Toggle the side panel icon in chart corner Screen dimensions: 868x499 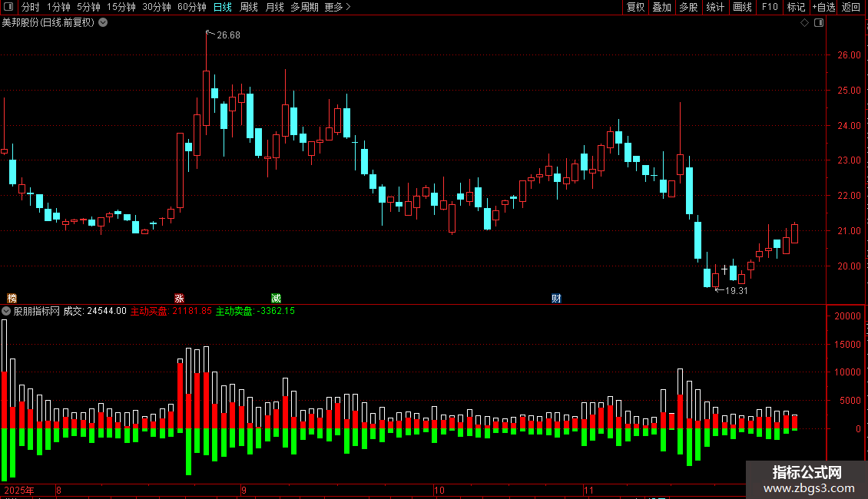pyautogui.click(x=819, y=23)
